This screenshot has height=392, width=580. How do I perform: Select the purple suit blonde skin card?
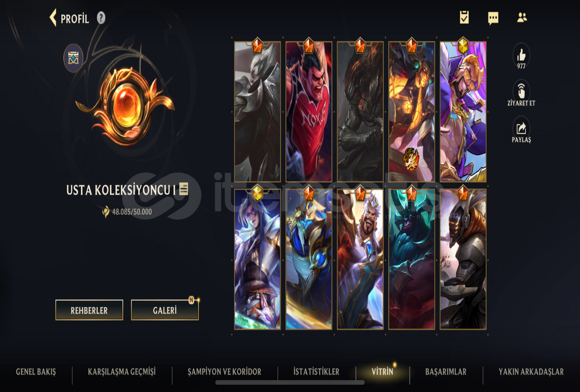[463, 111]
